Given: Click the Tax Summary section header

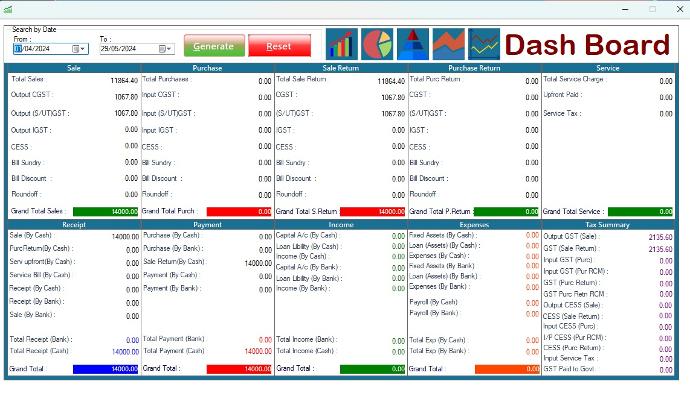Looking at the screenshot, I should [x=608, y=224].
